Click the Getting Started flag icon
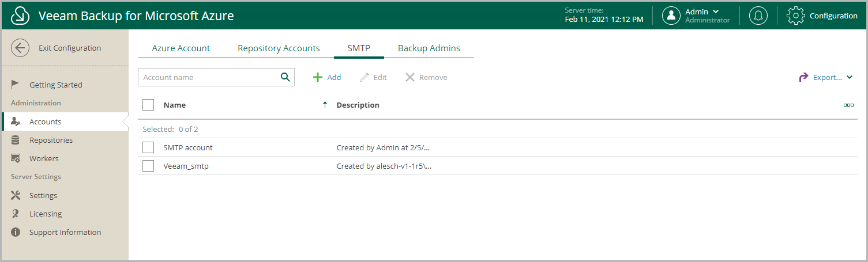Screen dimensions: 868x262 point(16,85)
